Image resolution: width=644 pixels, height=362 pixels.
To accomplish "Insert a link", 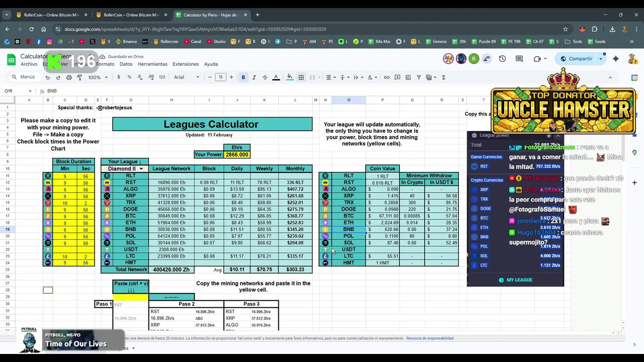I will tap(386, 77).
